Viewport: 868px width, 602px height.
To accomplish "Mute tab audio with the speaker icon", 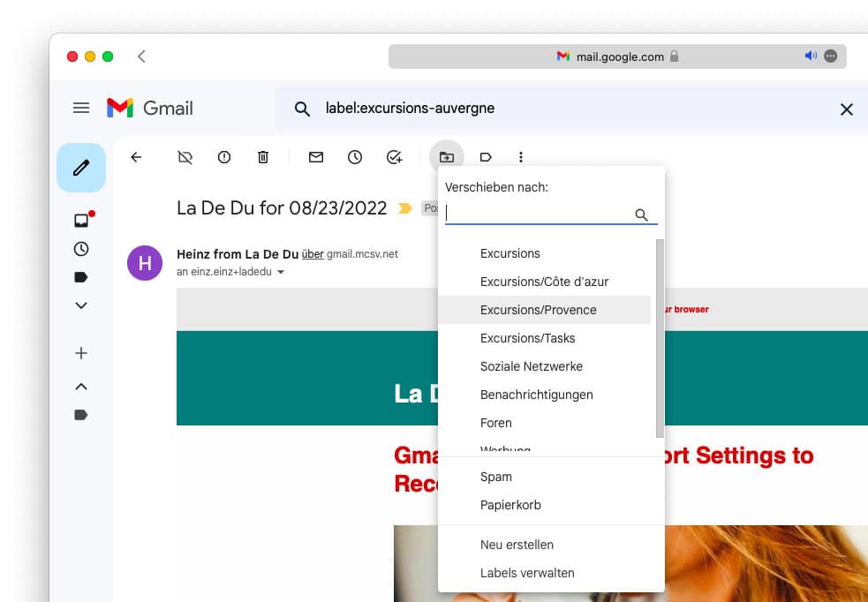I will point(811,56).
